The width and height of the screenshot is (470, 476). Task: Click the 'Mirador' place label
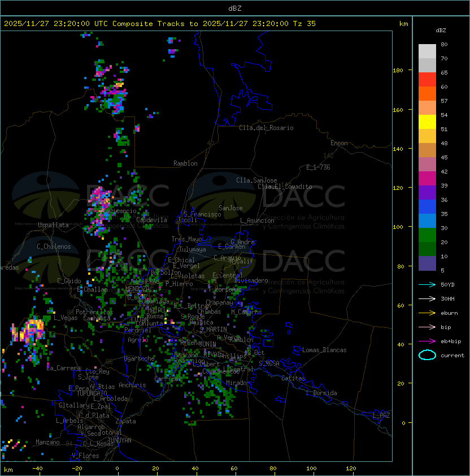pyautogui.click(x=238, y=383)
